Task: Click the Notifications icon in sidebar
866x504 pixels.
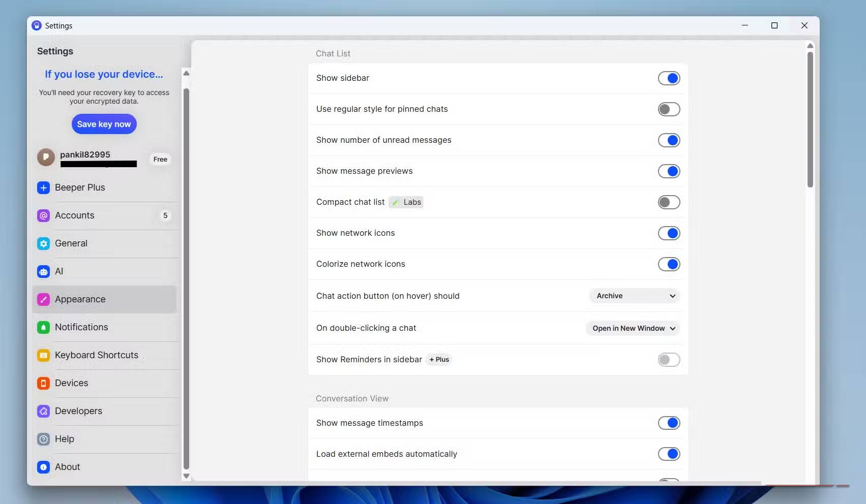Action: pyautogui.click(x=43, y=327)
